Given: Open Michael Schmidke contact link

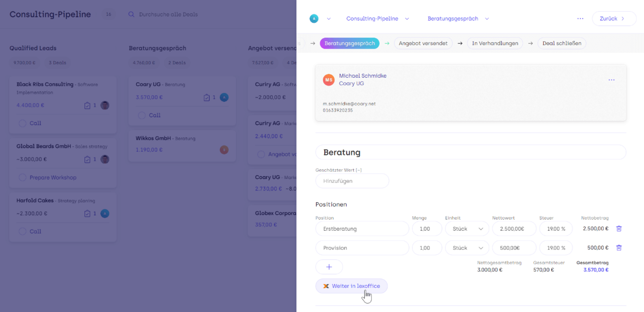Looking at the screenshot, I should tap(363, 76).
